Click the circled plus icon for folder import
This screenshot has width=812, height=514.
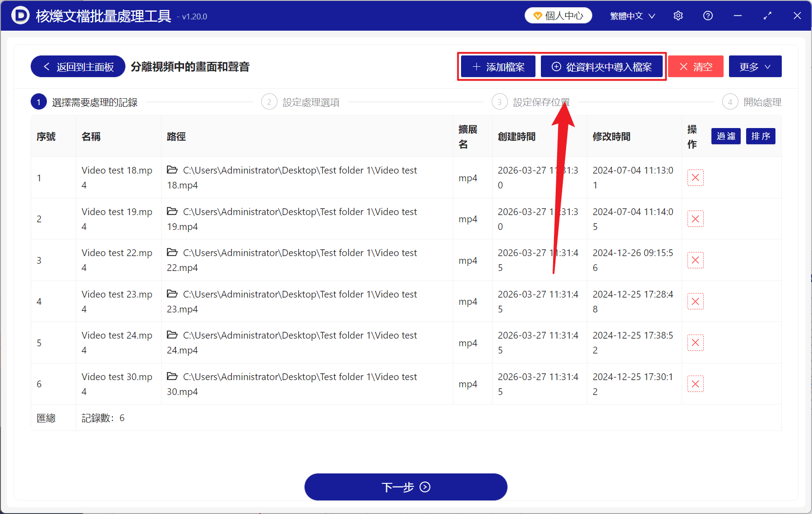[x=556, y=66]
